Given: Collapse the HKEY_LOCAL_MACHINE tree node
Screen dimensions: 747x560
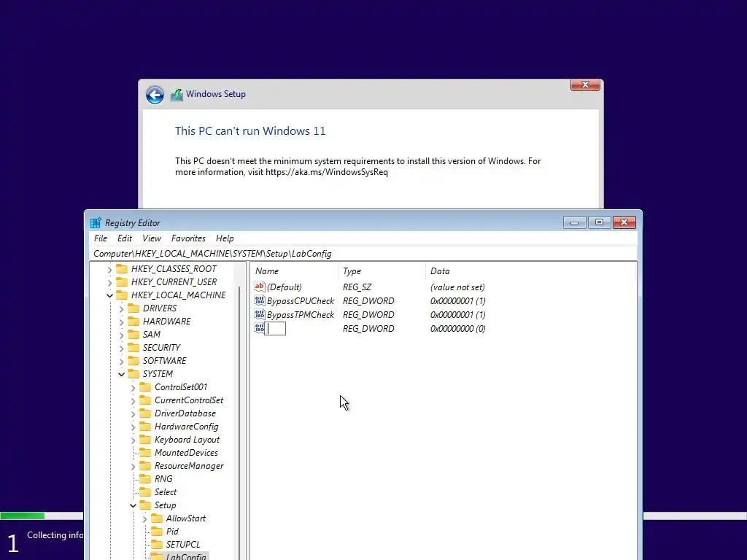Looking at the screenshot, I should pos(109,295).
